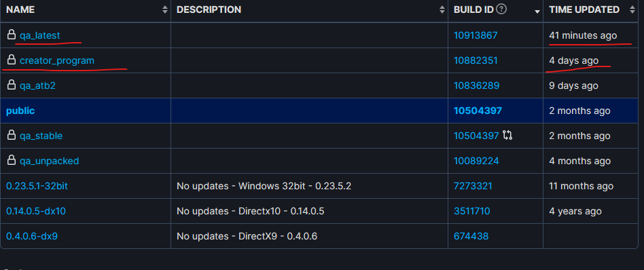Open the public branch link
The height and width of the screenshot is (270, 644).
20,111
